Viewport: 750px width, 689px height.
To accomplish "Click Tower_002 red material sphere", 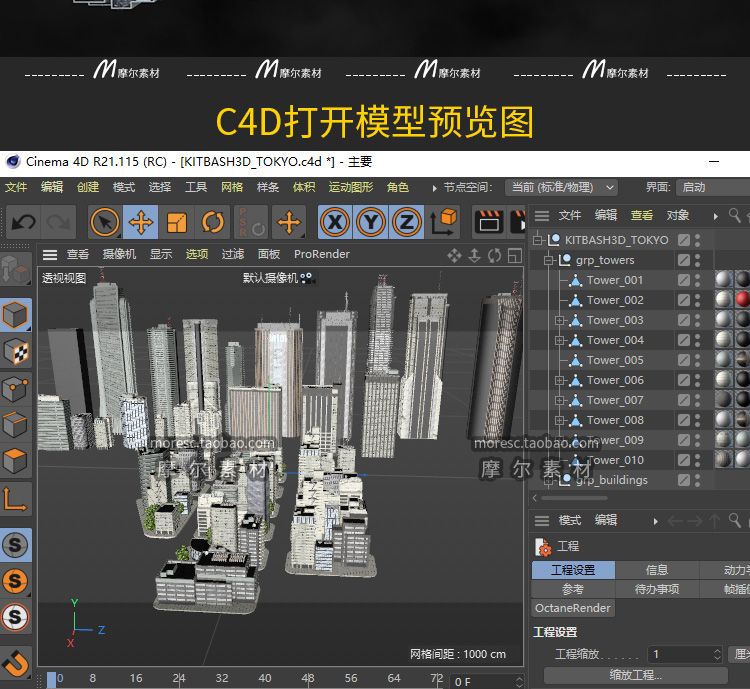I will click(742, 300).
